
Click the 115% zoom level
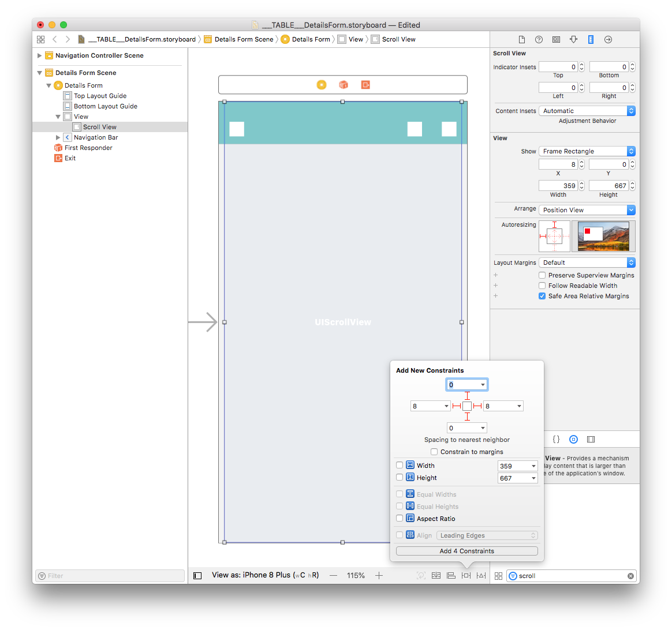click(356, 576)
